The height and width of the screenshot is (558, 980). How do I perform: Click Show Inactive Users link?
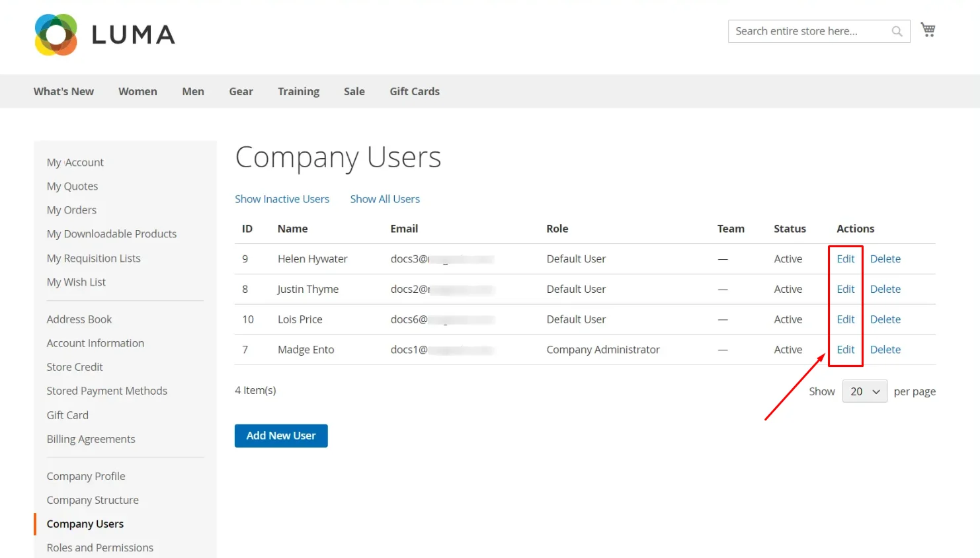pos(282,198)
